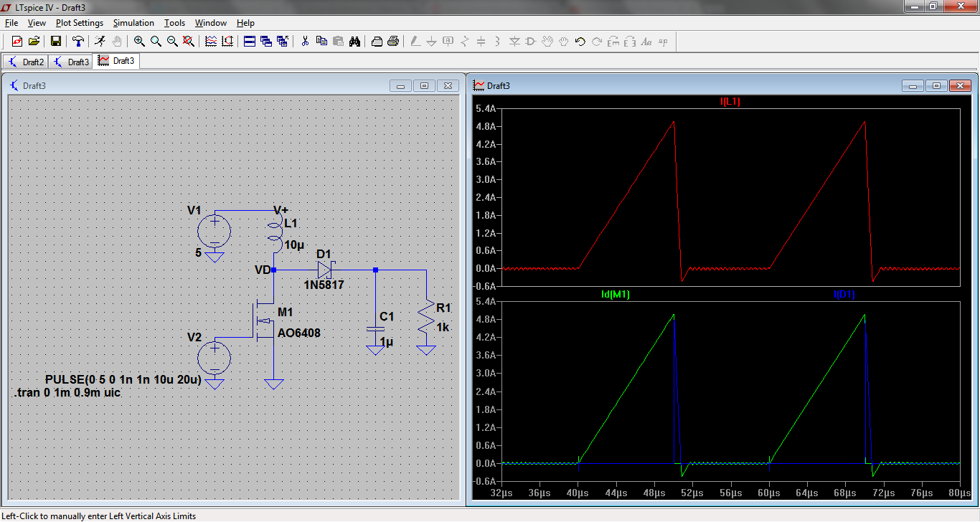This screenshot has width=980, height=522.
Task: Cascade windows with the cascade icon
Action: [x=268, y=41]
